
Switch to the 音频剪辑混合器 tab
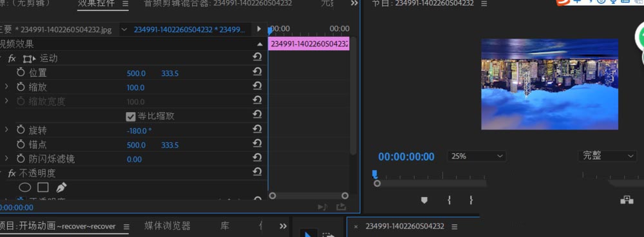pyautogui.click(x=218, y=4)
